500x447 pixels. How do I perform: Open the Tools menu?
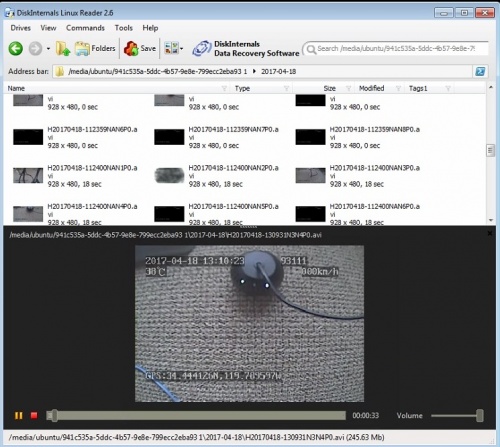pyautogui.click(x=124, y=28)
